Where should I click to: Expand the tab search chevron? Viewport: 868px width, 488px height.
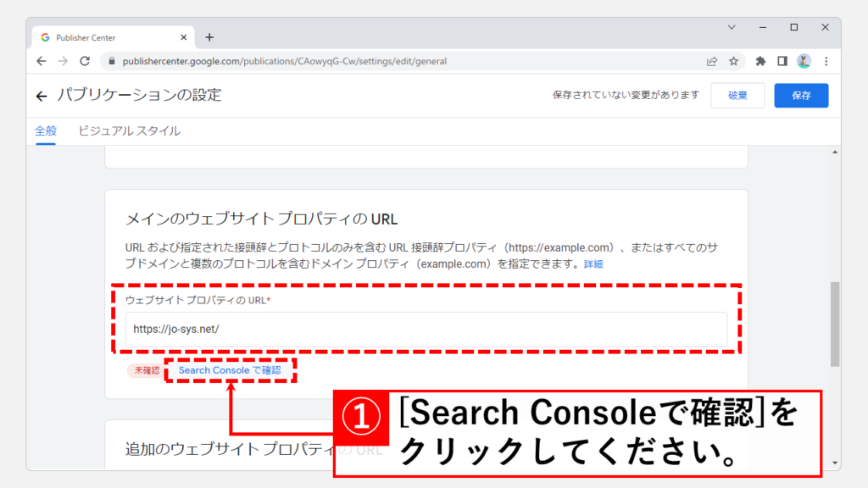pos(732,28)
